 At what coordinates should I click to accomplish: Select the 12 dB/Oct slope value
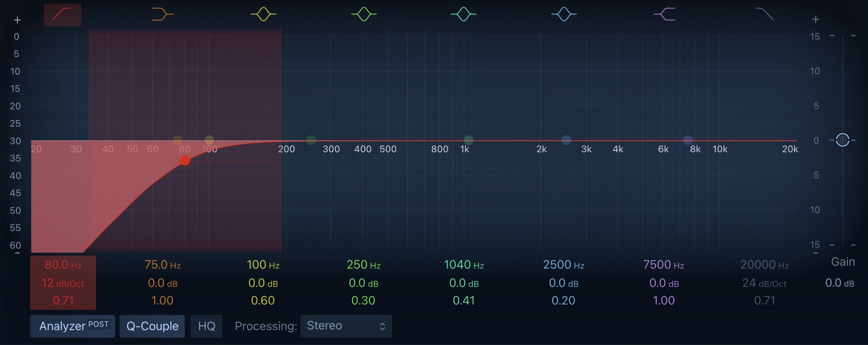pos(63,283)
